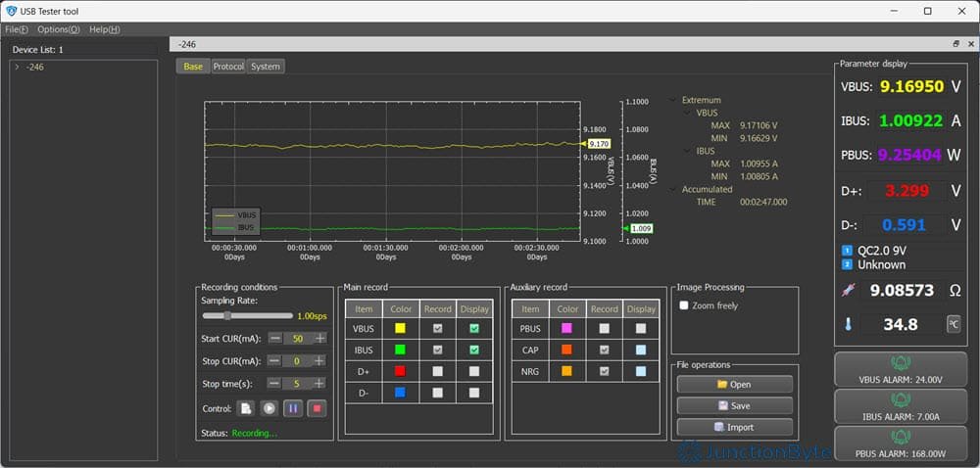The width and height of the screenshot is (980, 468).
Task: Toggle the °C temperature unit button
Action: (953, 324)
